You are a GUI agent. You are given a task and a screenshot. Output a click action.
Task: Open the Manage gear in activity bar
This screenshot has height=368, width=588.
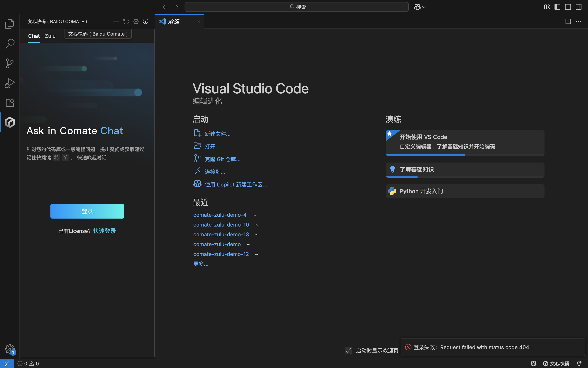[x=10, y=349]
